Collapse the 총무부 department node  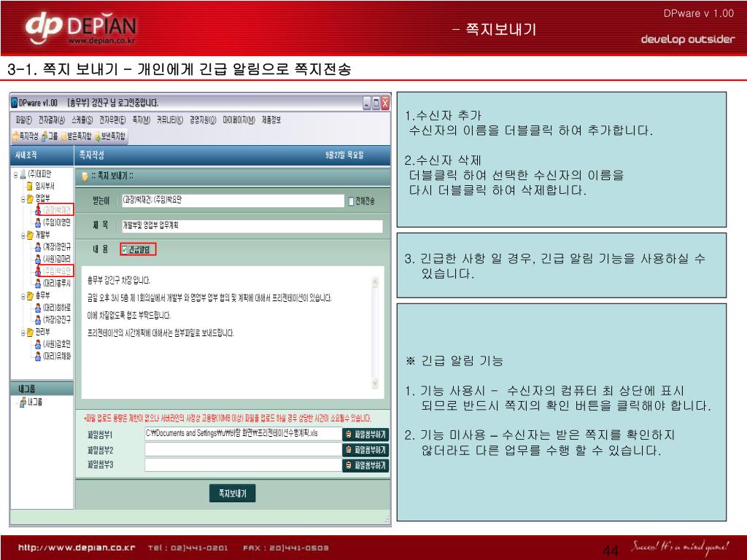pos(23,296)
